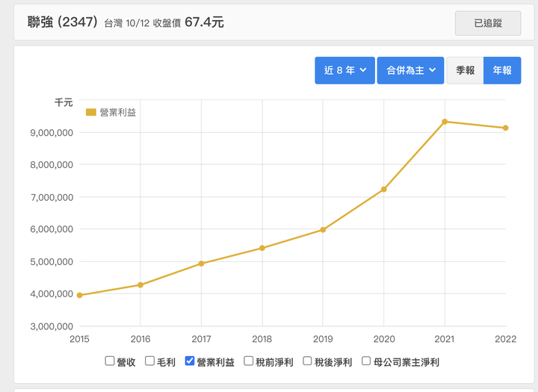Select the 年報 annual tab
Viewport: 538px width, 392px height.
coord(502,70)
